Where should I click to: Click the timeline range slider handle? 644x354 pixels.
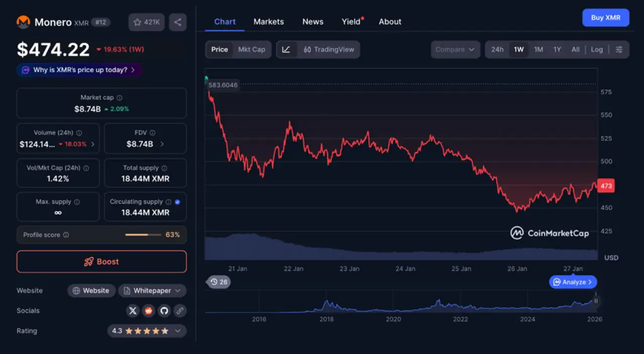pyautogui.click(x=596, y=301)
